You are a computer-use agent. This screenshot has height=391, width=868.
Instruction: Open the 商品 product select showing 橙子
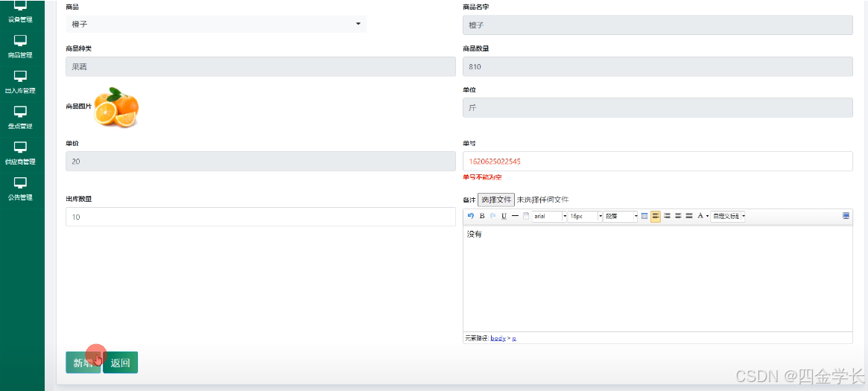pyautogui.click(x=216, y=24)
